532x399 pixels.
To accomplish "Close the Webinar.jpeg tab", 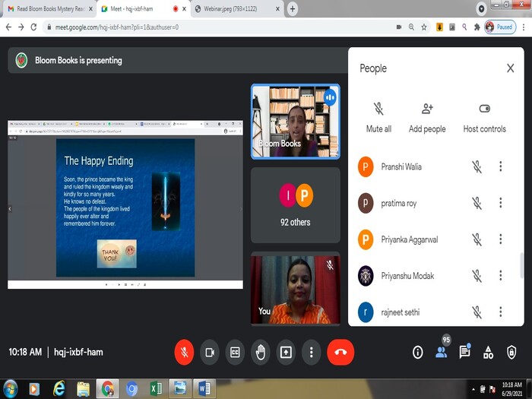I will pos(277,9).
